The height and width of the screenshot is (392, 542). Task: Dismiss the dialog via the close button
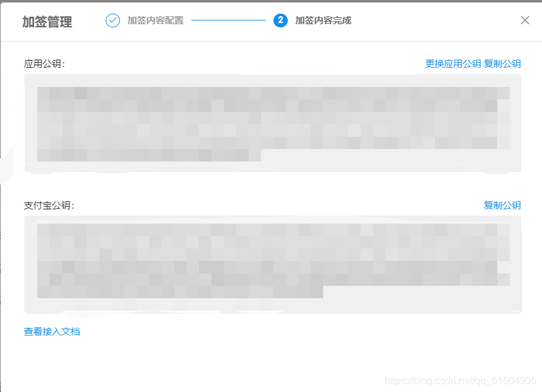point(525,20)
